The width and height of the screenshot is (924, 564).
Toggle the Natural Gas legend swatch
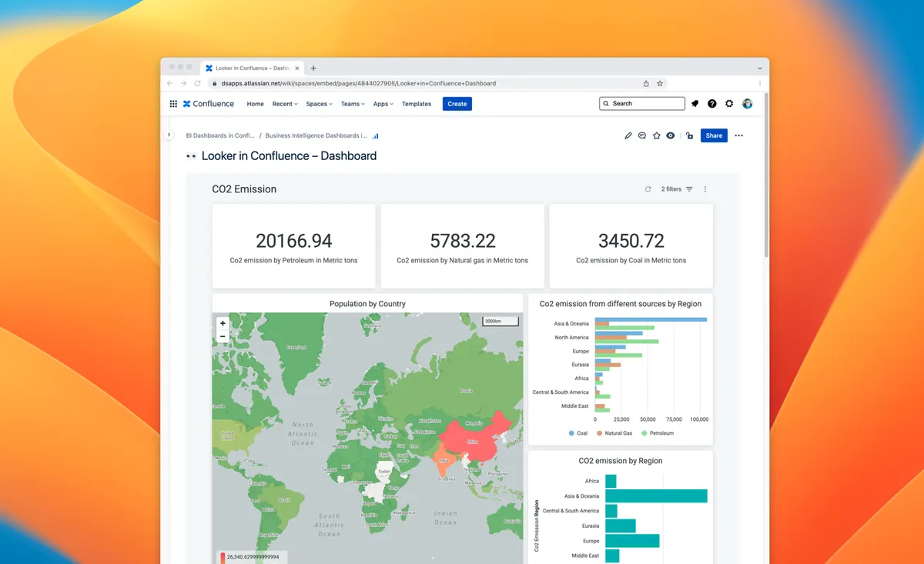(x=599, y=433)
